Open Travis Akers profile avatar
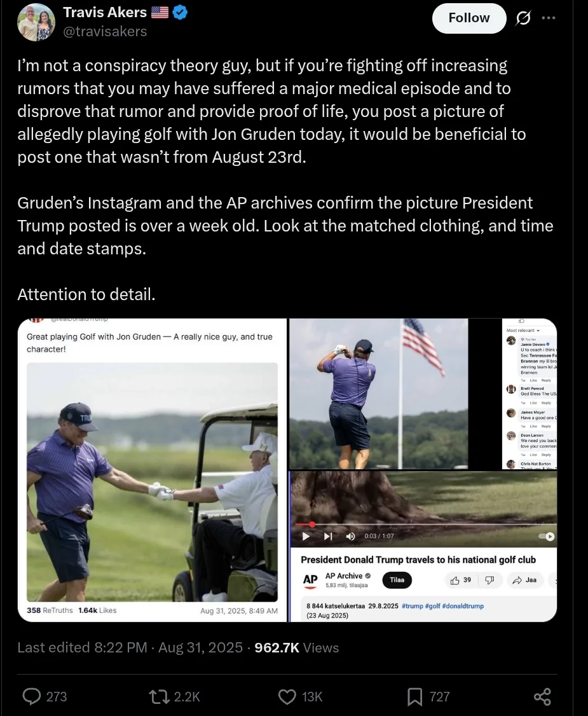588x716 pixels. pos(36,22)
